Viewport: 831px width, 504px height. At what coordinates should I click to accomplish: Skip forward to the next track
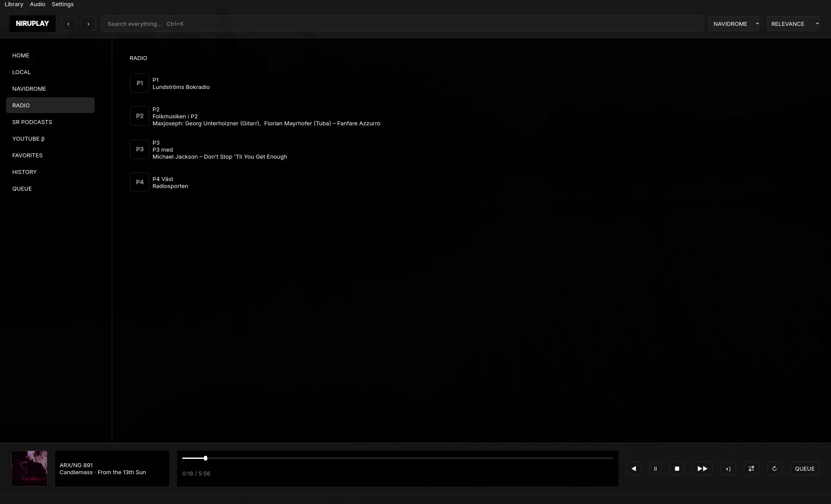(x=703, y=469)
